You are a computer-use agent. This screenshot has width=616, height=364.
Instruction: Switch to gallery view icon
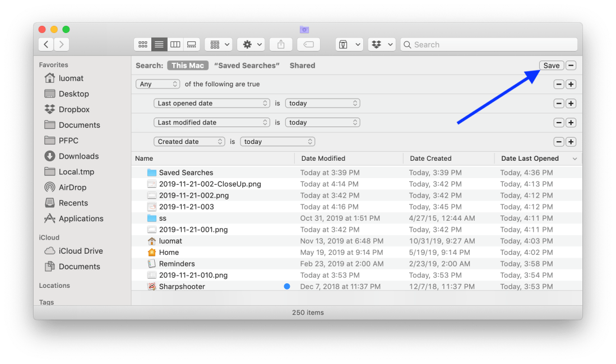[192, 45]
